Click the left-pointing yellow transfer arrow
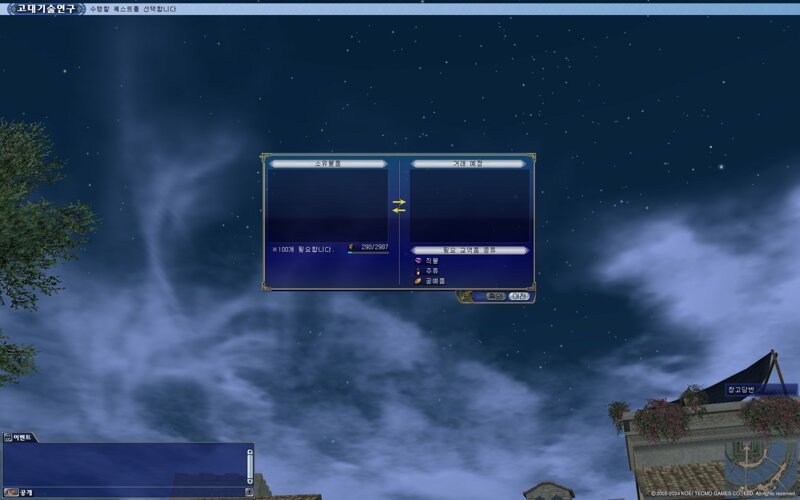This screenshot has height=500, width=800. 399,210
